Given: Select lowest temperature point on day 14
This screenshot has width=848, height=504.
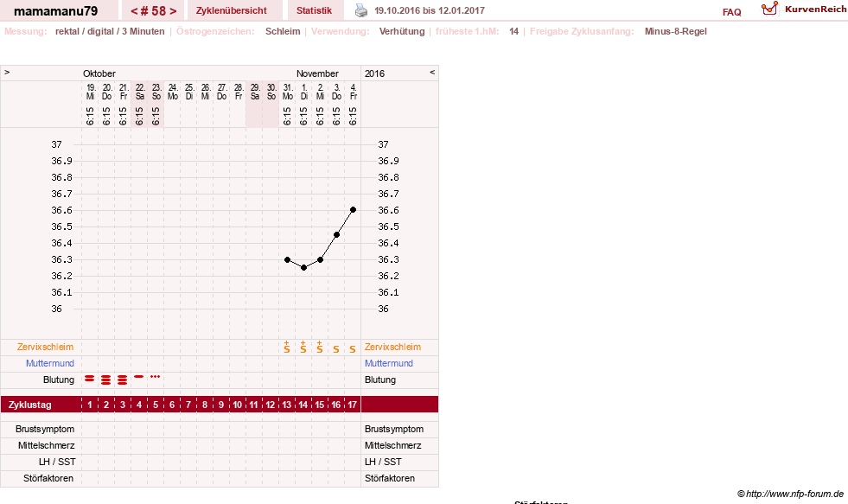Looking at the screenshot, I should 304,268.
